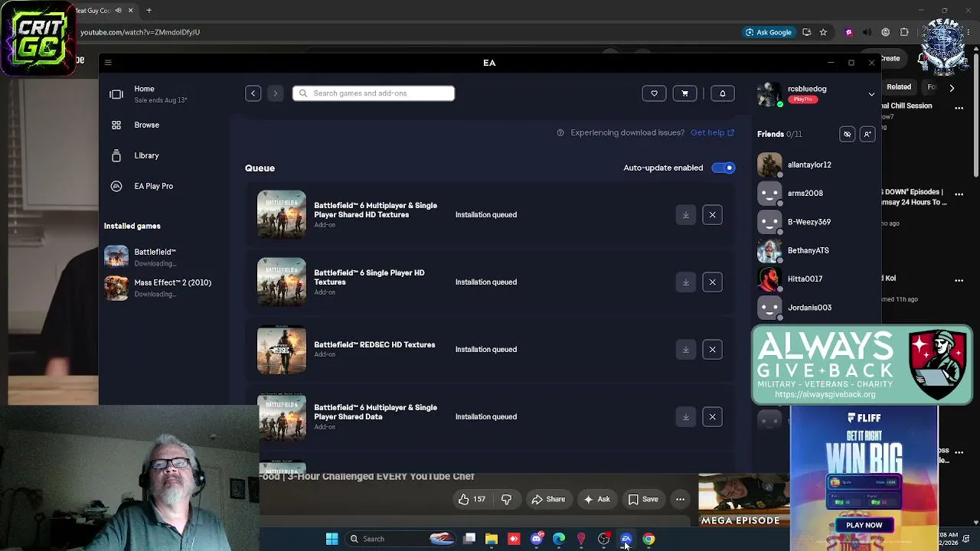Viewport: 980px width, 551px height.
Task: Focus Search games and add-ons field
Action: pyautogui.click(x=374, y=93)
